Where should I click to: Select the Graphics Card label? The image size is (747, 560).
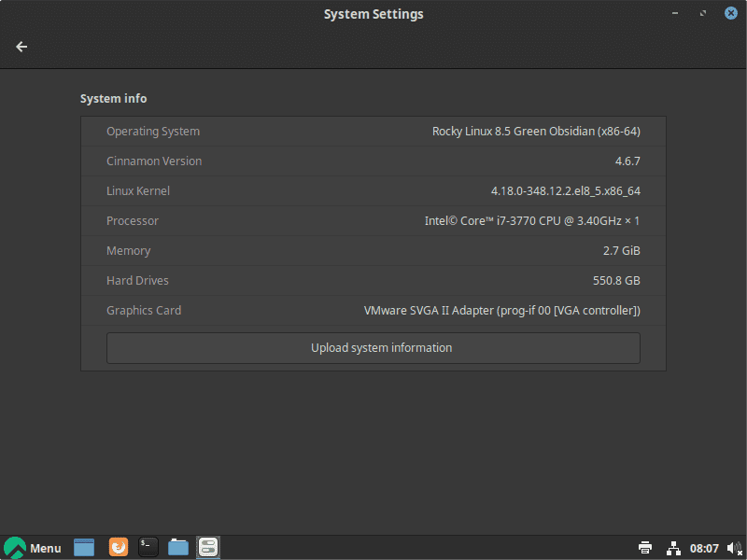tap(144, 311)
